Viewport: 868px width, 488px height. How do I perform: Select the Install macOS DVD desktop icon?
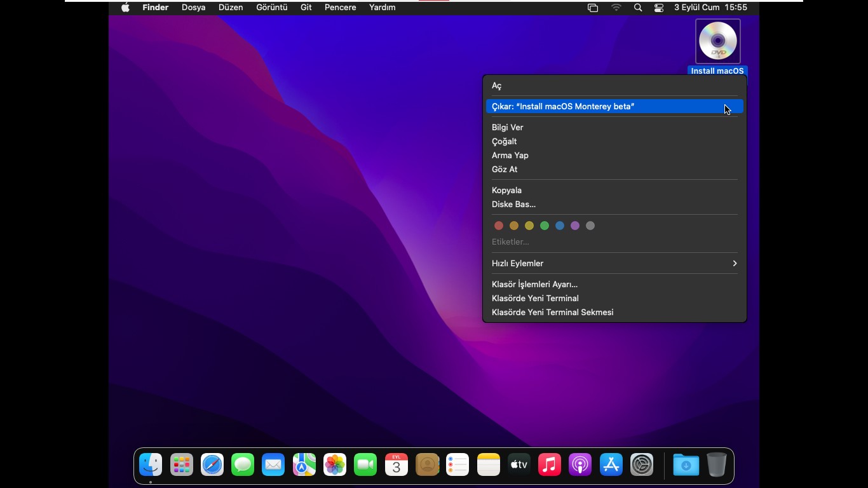pos(718,41)
